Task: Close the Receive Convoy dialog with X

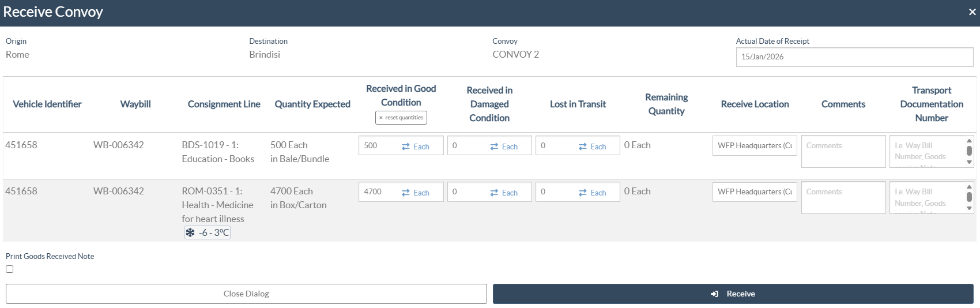Action: coord(972,12)
